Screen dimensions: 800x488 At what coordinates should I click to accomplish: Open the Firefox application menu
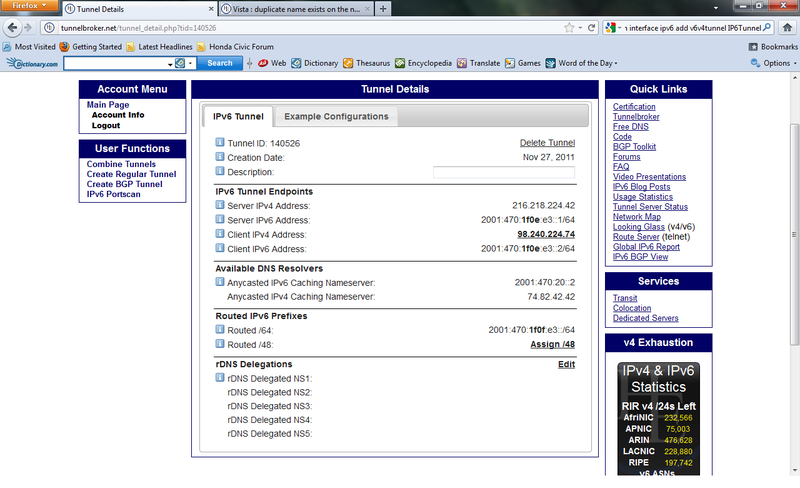30,7
